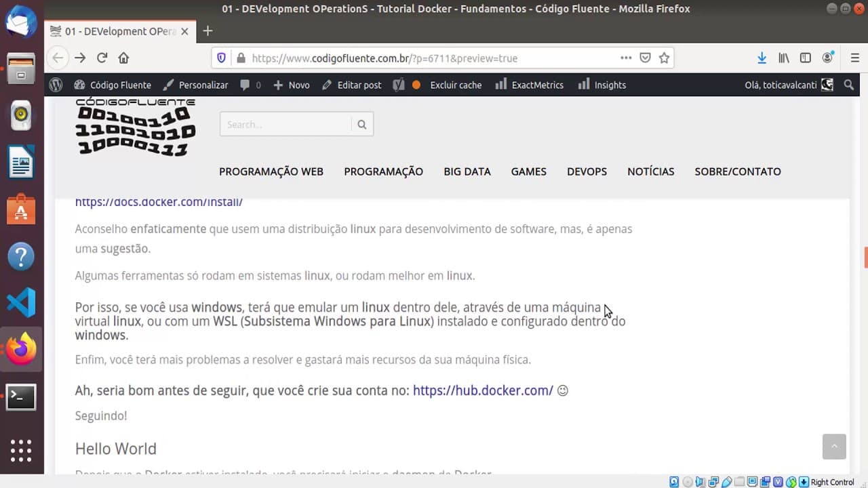The image size is (868, 488).
Task: Open Firefox hamburger menu
Action: pos(854,58)
